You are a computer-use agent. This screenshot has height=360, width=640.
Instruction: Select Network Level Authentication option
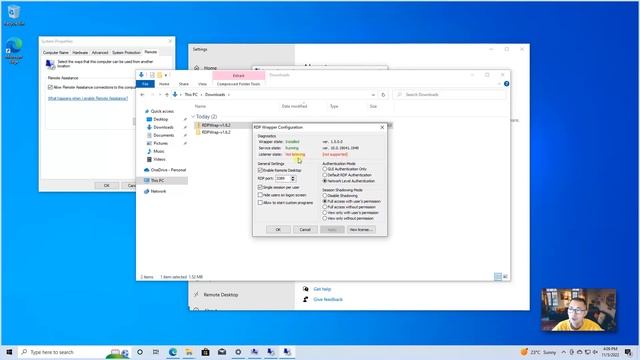coord(325,181)
